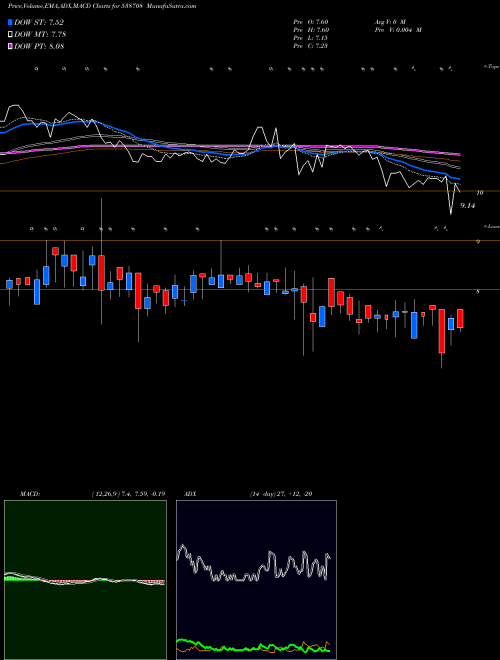Open the dark blue ADX indicator panel
This screenshot has width=500, height=660.
(256, 580)
